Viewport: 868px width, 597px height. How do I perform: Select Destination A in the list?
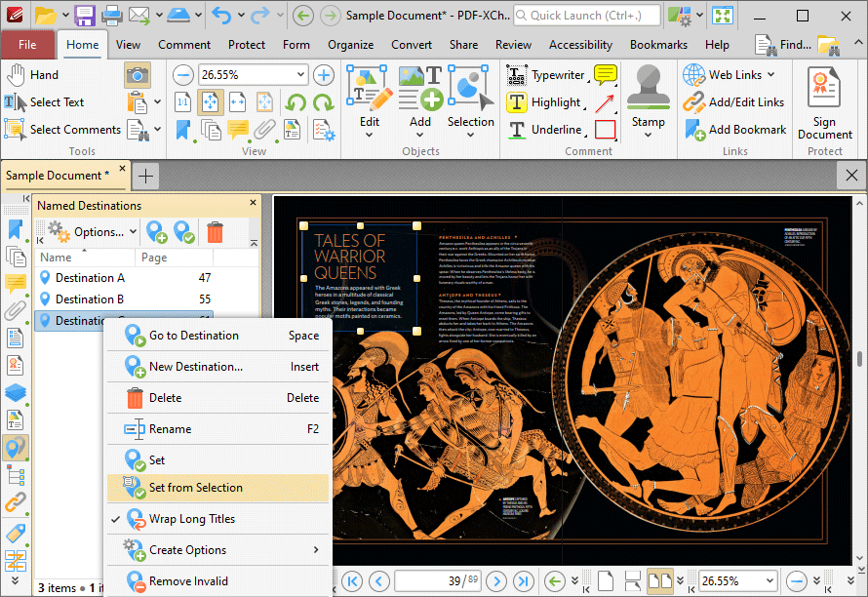click(x=124, y=278)
